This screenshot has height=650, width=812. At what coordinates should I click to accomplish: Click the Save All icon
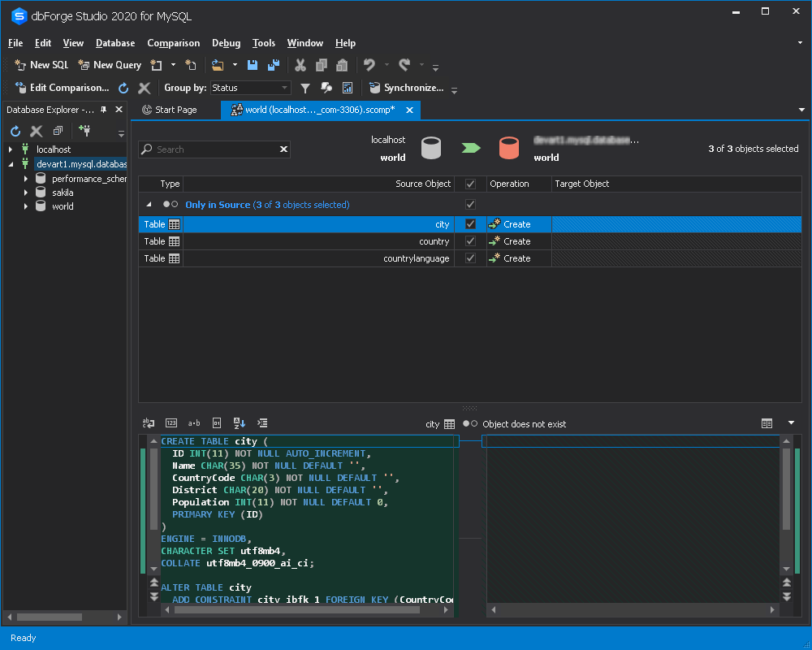(274, 65)
